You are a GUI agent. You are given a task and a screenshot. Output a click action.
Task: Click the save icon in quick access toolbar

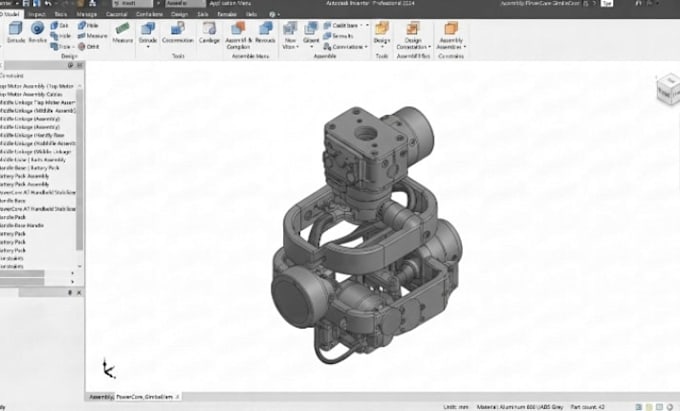[26, 3]
